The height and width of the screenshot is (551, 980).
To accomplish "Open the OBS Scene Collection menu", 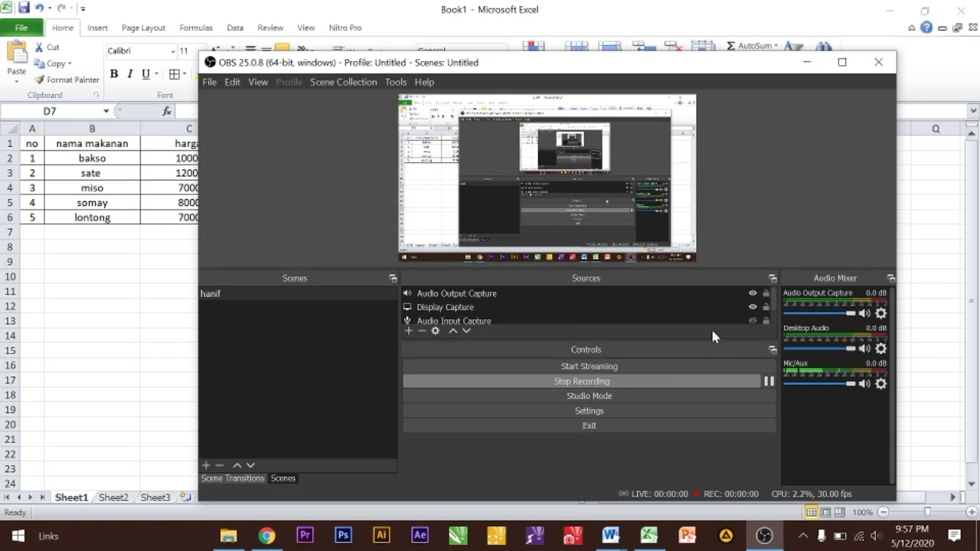I will [x=343, y=82].
